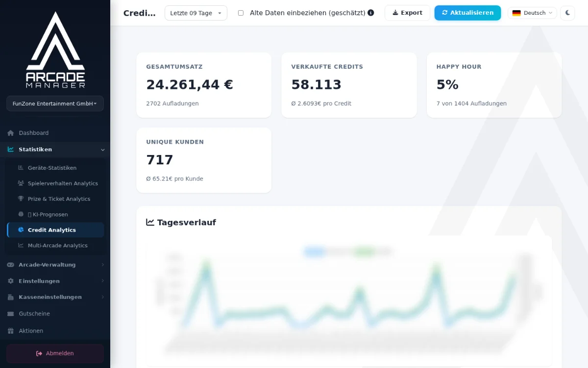Expand the Kasseneinstellungen chevron

pos(102,297)
